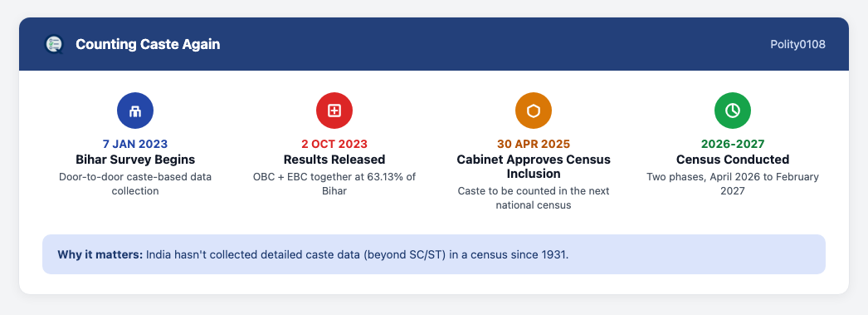
Task: Click the Why it matters callout box
Action: click(x=434, y=254)
